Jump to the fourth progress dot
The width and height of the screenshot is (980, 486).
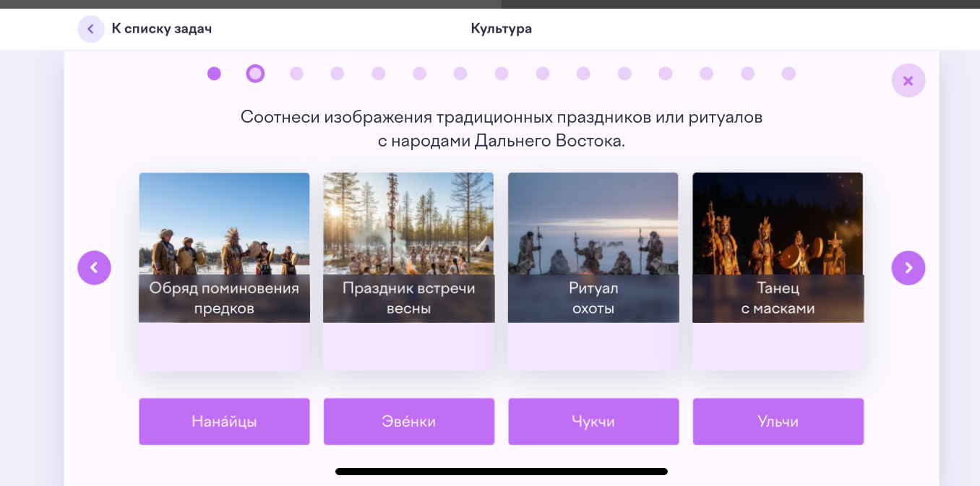click(338, 74)
